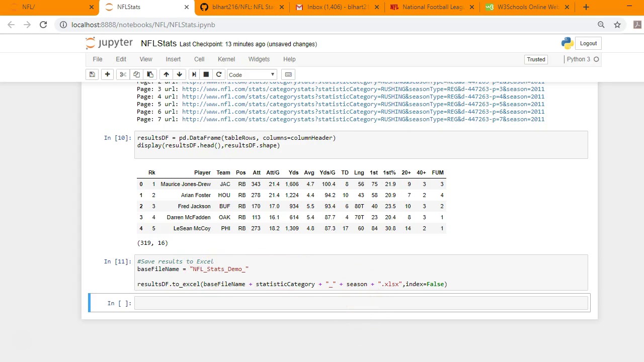Viewport: 644px width, 362px height.
Task: Restart the kernel with circular arrow icon
Action: (218, 74)
